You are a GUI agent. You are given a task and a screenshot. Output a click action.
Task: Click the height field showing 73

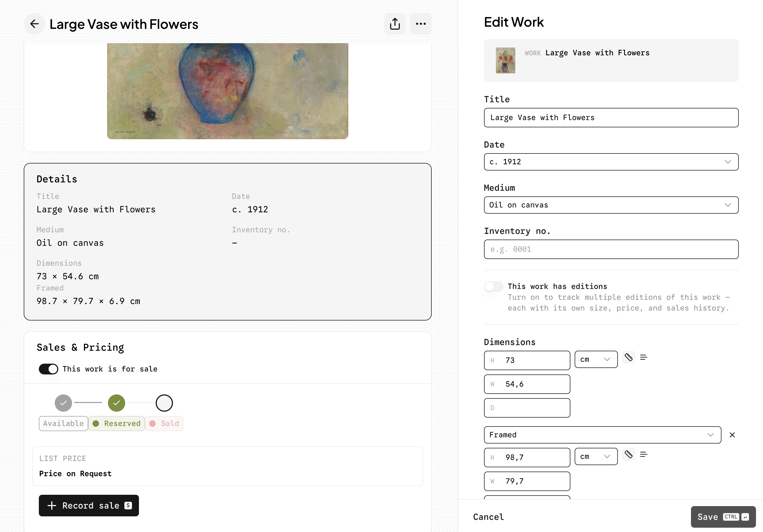[x=527, y=360]
